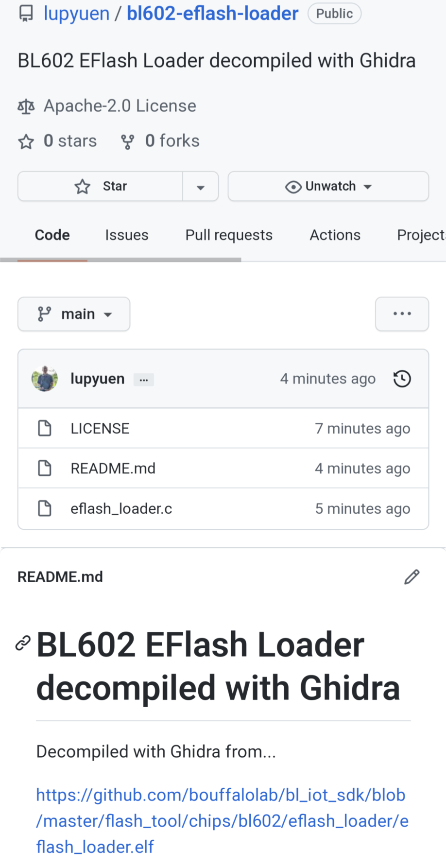This screenshot has width=446, height=868.
Task: Click the forks icon
Action: pyautogui.click(x=127, y=141)
